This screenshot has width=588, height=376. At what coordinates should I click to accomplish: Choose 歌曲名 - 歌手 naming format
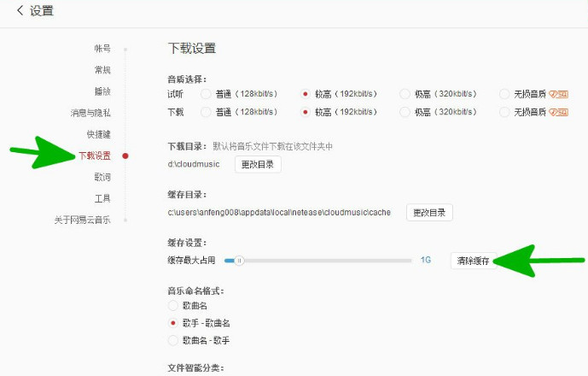(x=173, y=340)
